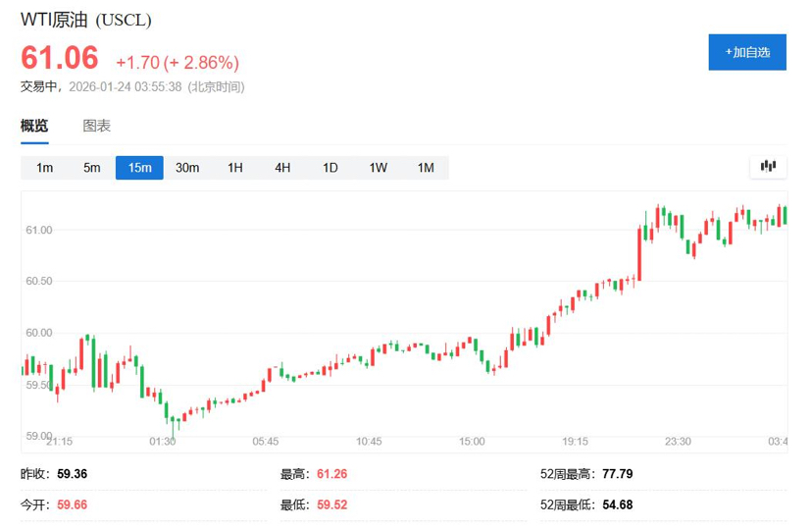Click the 01:30 time axis label
812x530 pixels.
click(x=162, y=442)
